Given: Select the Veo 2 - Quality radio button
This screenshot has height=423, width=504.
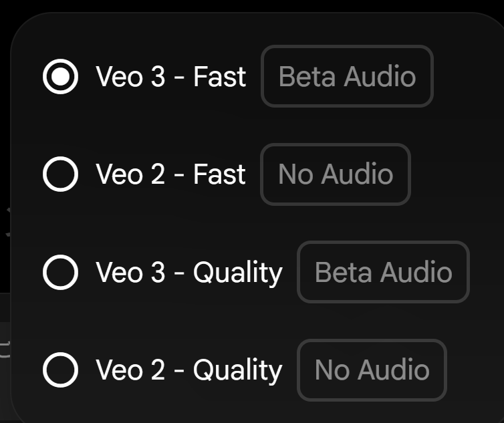Looking at the screenshot, I should click(60, 370).
